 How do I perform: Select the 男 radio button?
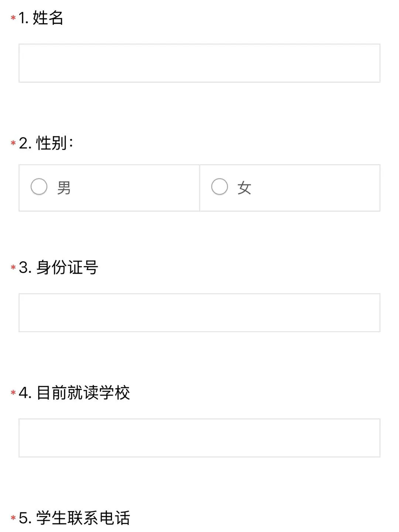39,187
